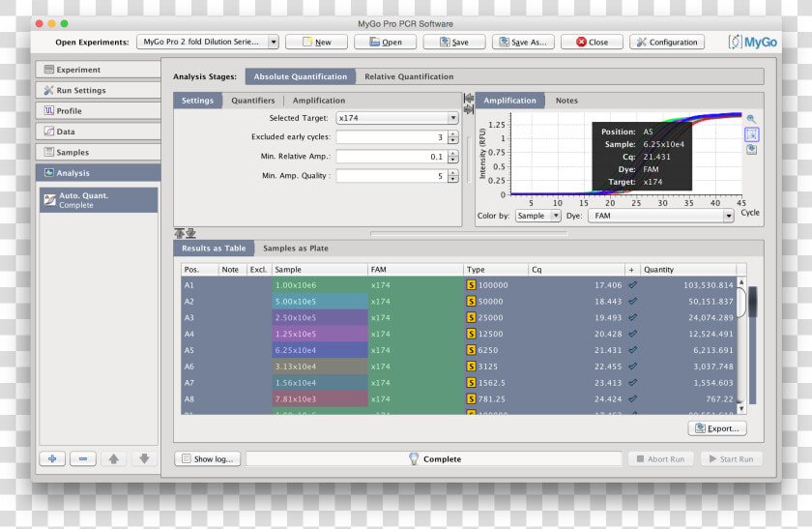The image size is (812, 529).
Task: Select the Results as Table tab
Action: point(214,249)
